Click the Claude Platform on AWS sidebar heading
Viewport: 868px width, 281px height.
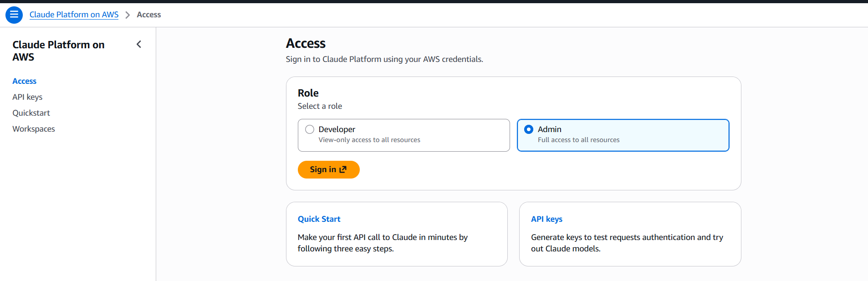[58, 51]
